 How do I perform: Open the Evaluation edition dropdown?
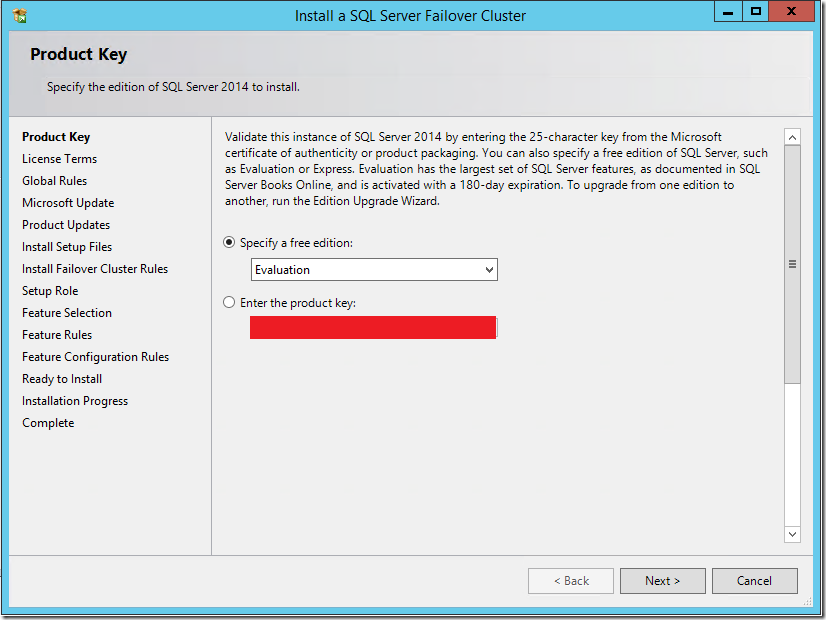point(374,270)
